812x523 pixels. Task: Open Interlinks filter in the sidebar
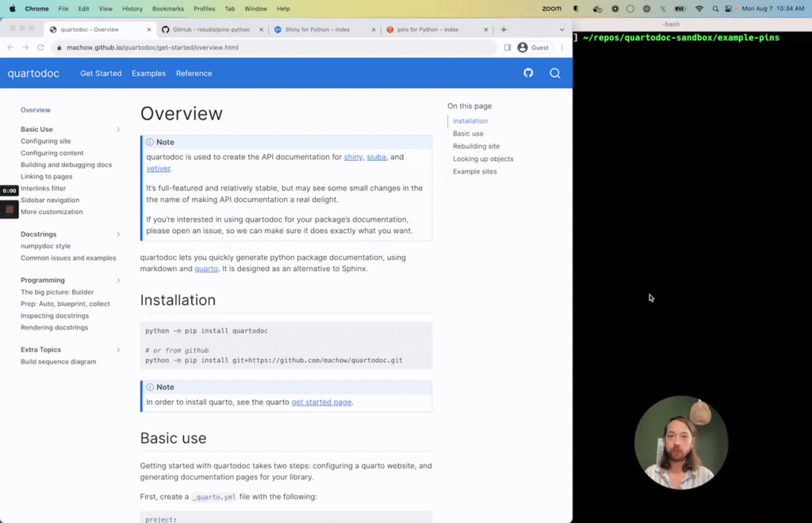click(43, 189)
